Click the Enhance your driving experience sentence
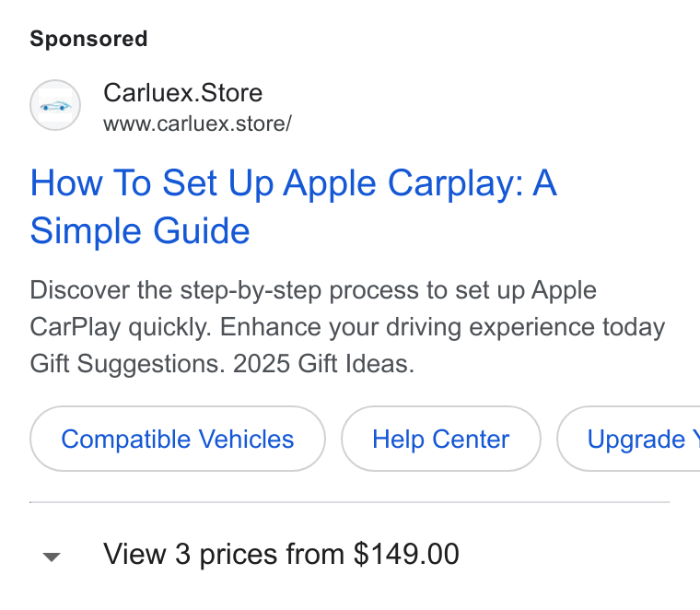This screenshot has height=610, width=700. [x=442, y=327]
